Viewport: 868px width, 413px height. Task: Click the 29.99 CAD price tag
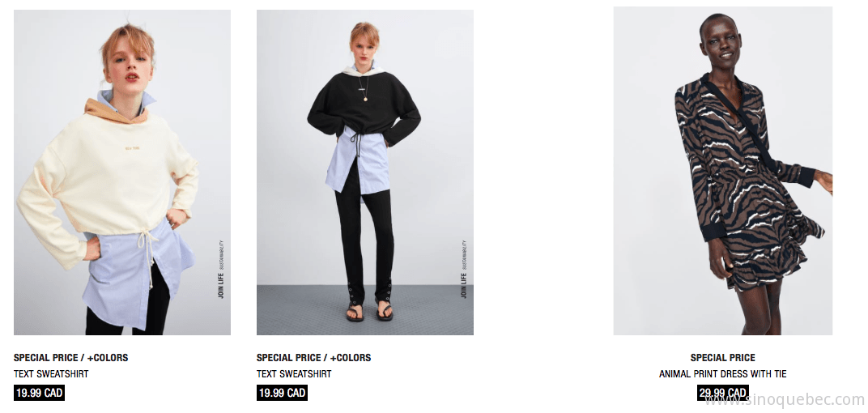722,393
